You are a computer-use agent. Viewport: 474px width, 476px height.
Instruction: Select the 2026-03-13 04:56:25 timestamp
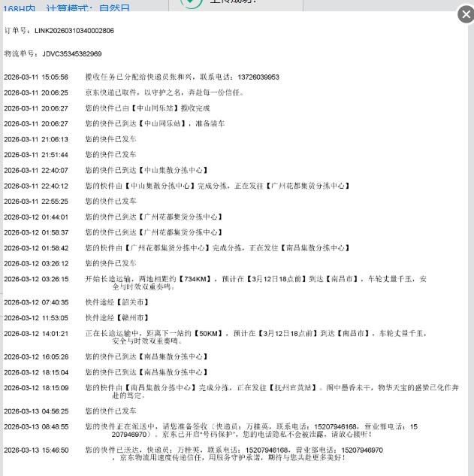(36, 411)
